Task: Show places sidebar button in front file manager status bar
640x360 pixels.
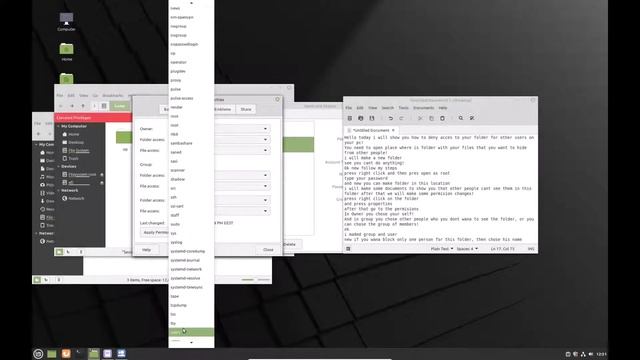Action: coord(59,252)
